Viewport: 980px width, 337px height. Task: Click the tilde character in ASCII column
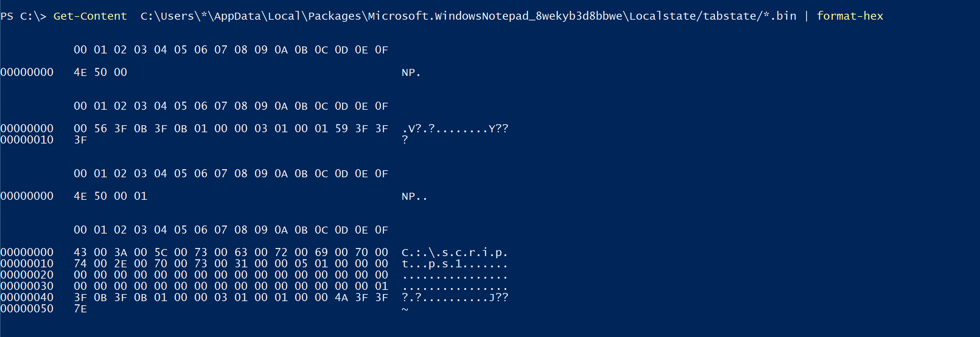[405, 309]
